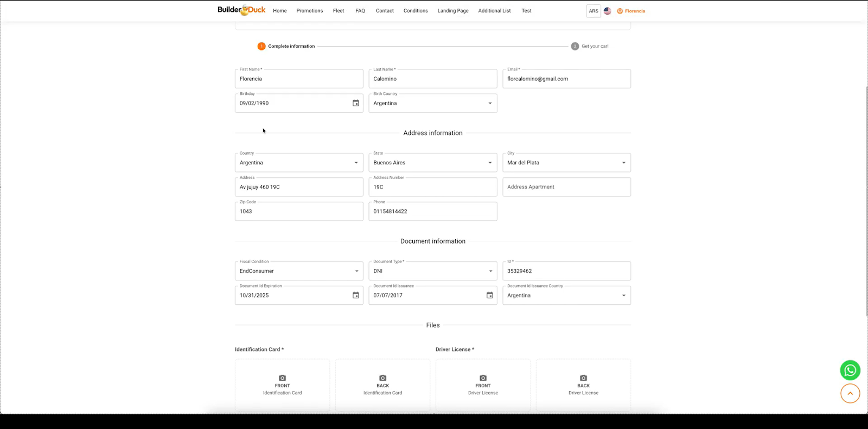Expand the Birth Country dropdown
The width and height of the screenshot is (868, 429).
(433, 103)
